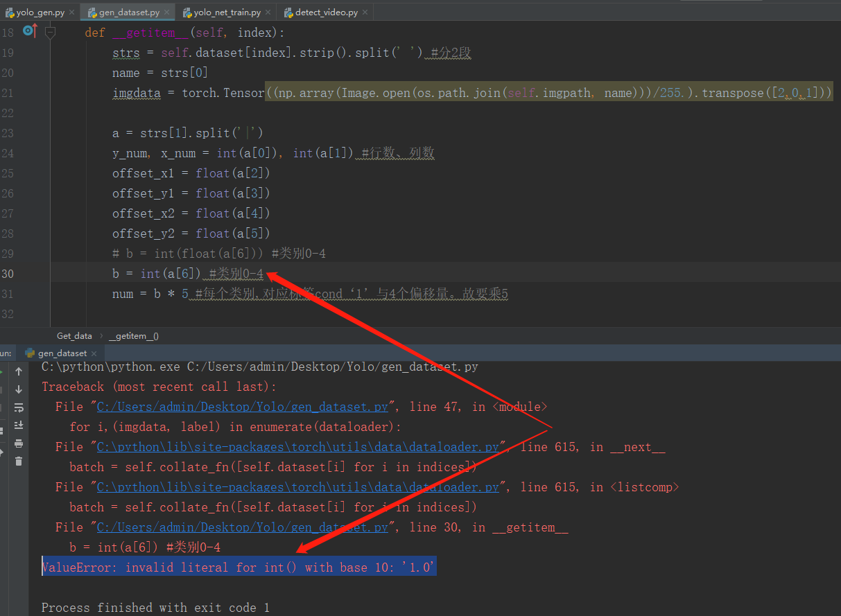Viewport: 841px width, 616px height.
Task: Click 'for i,(imgdata, label)' console line
Action: (x=236, y=428)
